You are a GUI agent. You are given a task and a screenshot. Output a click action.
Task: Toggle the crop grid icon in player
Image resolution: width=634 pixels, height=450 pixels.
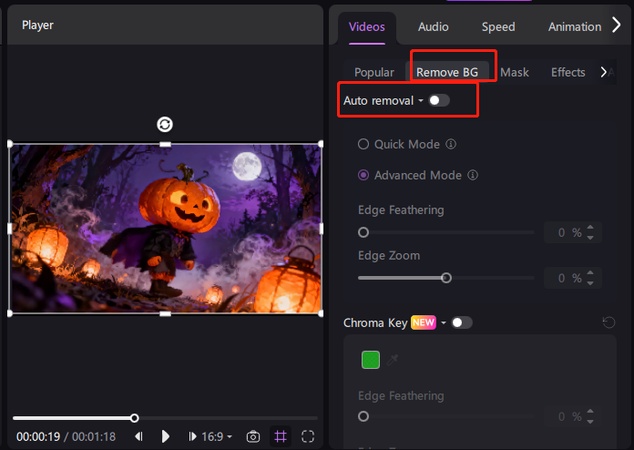[281, 437]
